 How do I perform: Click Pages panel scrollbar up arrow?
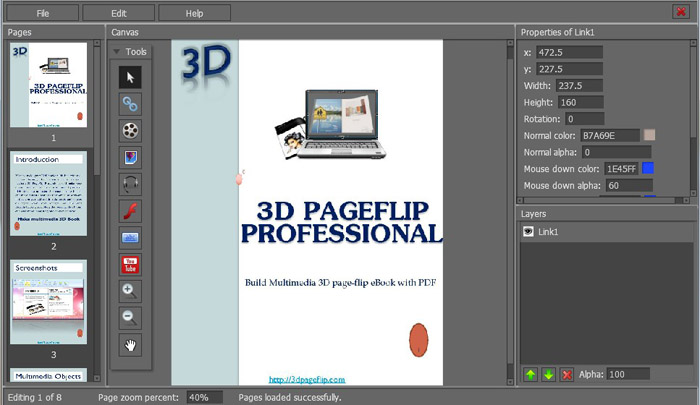click(97, 43)
